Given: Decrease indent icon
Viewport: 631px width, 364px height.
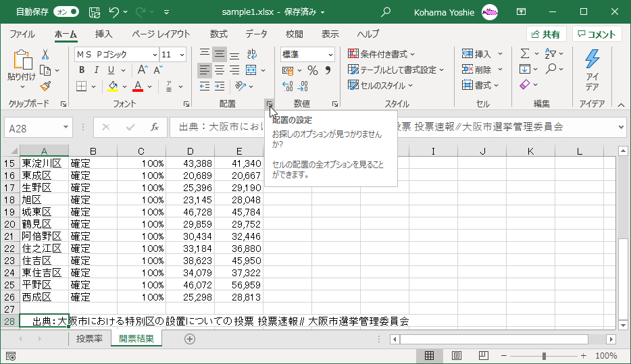Looking at the screenshot, I should (x=205, y=86).
